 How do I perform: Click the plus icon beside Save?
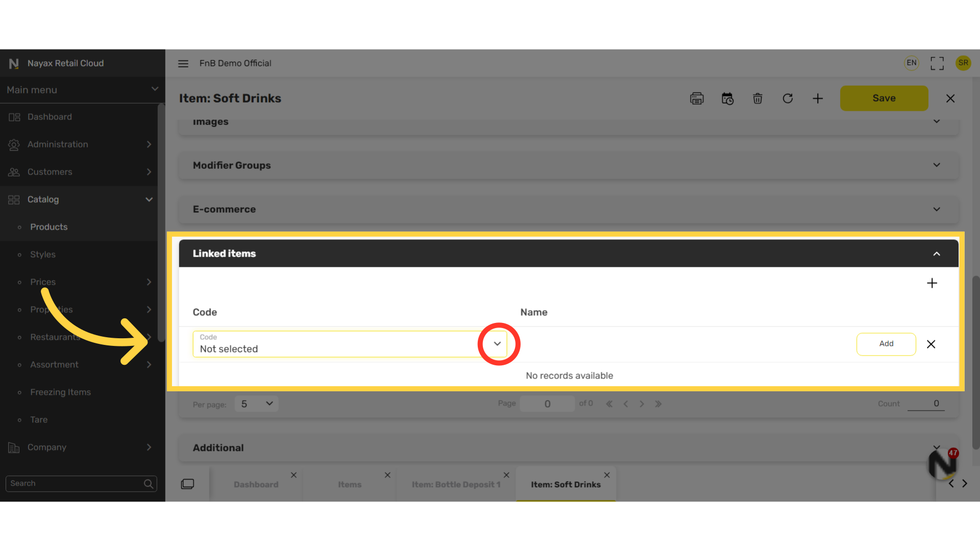tap(818, 98)
